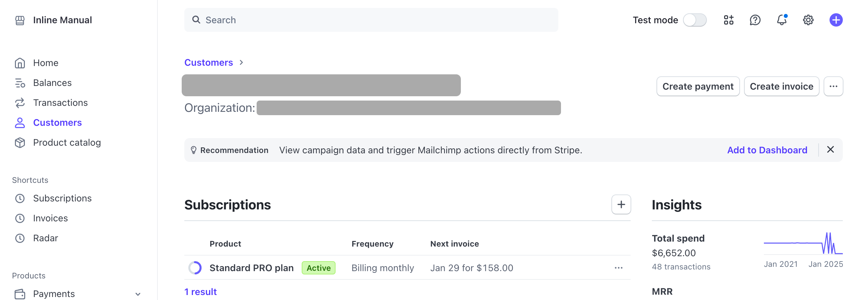Open customer actions overflow menu
This screenshot has width=868, height=300.
pyautogui.click(x=833, y=86)
